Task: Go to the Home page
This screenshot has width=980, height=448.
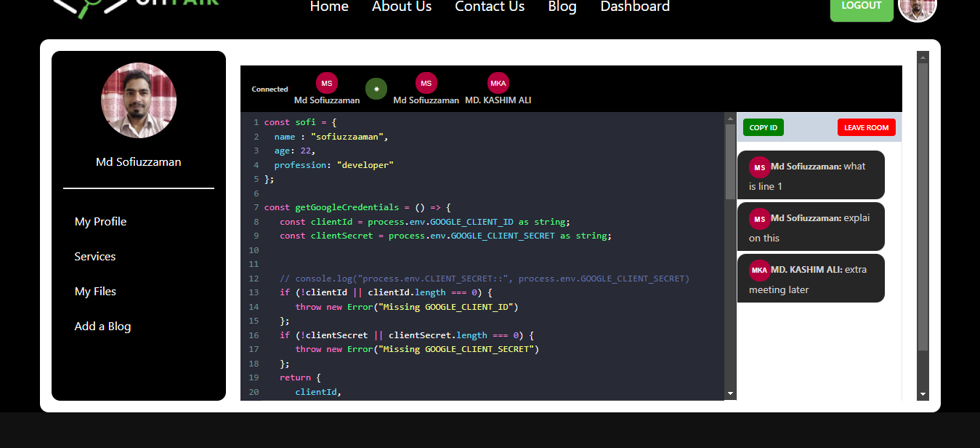Action: click(329, 7)
